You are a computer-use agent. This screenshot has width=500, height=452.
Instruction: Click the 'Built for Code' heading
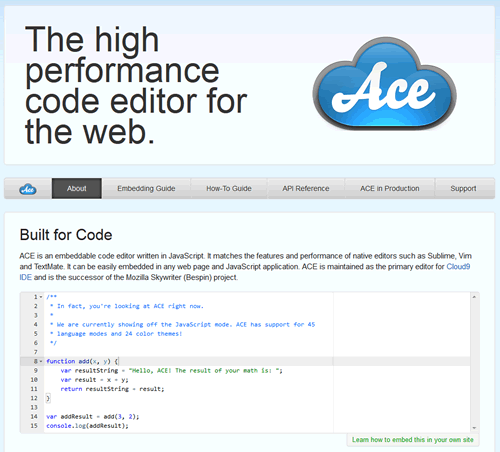tap(66, 235)
